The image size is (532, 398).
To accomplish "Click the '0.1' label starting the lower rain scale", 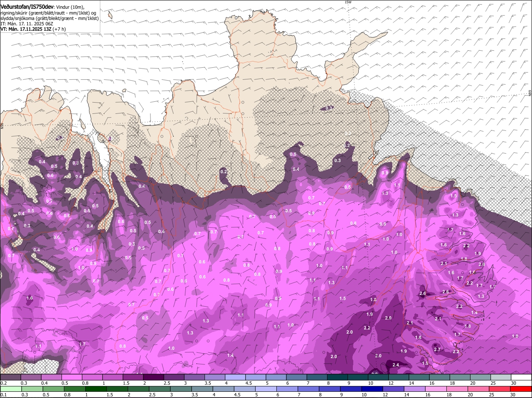I will [x=4, y=395].
